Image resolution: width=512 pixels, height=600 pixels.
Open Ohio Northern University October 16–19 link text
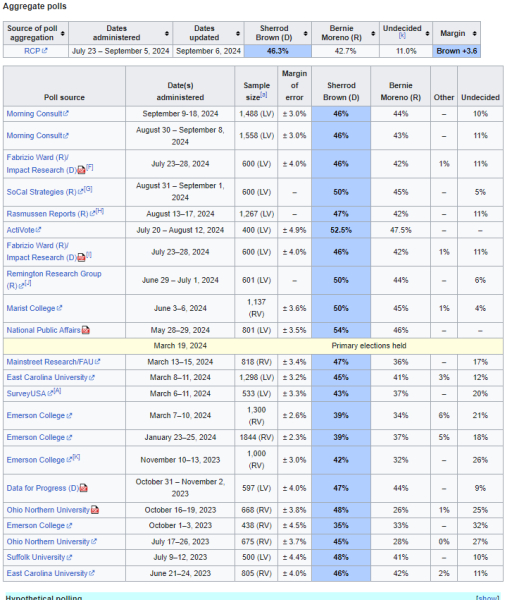(48, 510)
